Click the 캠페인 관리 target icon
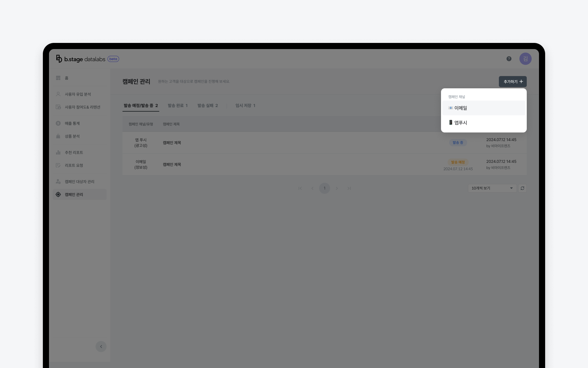Viewport: 588px width, 368px height. click(x=58, y=194)
